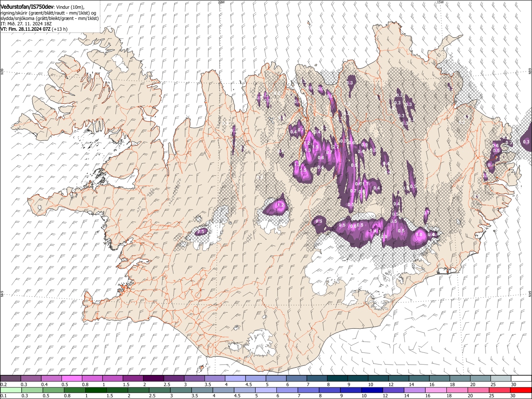
Task: Click the 'slydda/snjókoma' legend description line
Action: [x=49, y=18]
